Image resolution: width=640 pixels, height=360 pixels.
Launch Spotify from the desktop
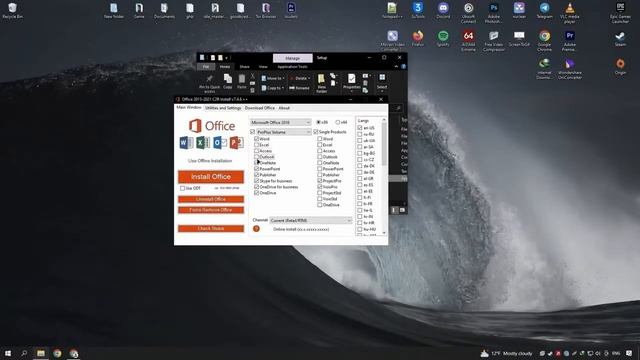[x=443, y=38]
